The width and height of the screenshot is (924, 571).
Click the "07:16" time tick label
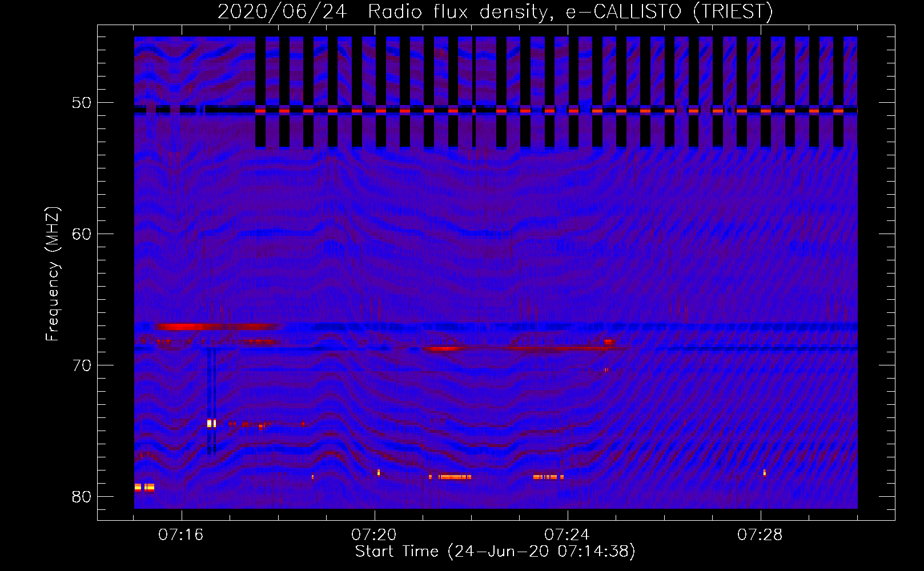pos(181,535)
